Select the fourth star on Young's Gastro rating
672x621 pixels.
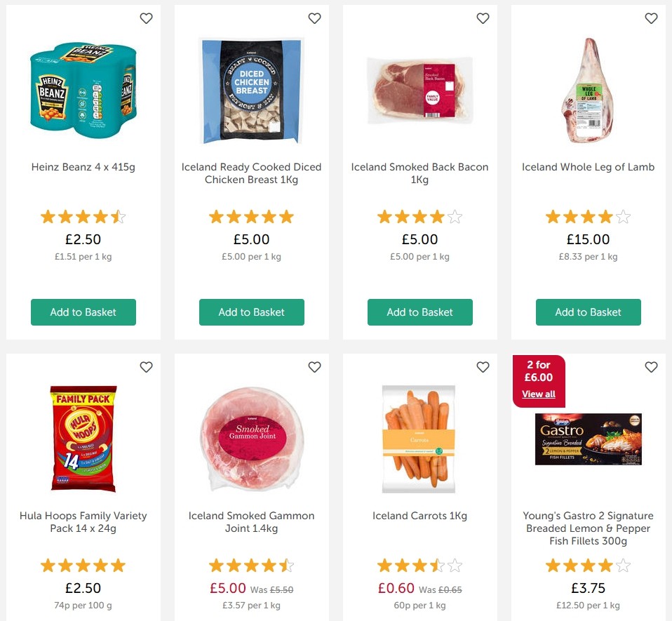pos(606,565)
